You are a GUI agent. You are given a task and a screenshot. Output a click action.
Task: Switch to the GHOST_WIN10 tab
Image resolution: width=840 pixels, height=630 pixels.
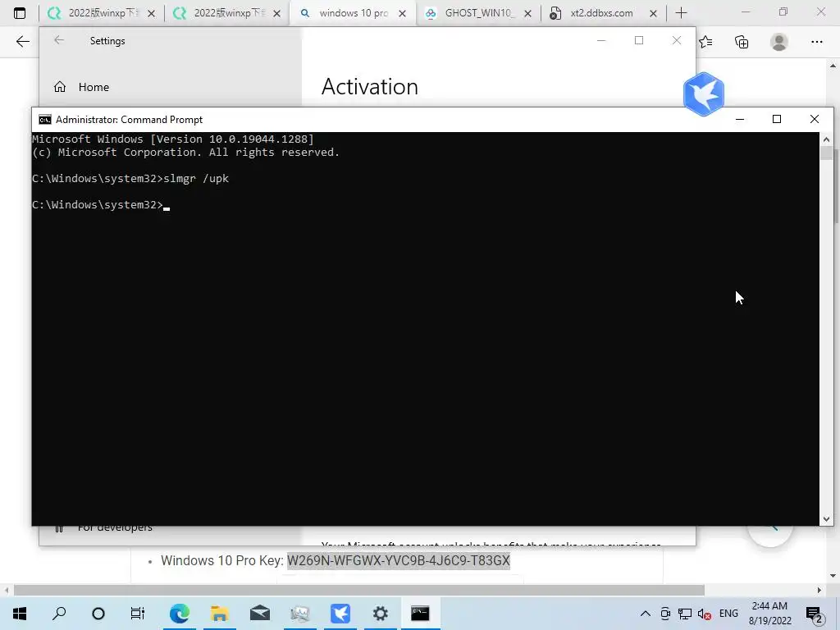click(x=478, y=13)
